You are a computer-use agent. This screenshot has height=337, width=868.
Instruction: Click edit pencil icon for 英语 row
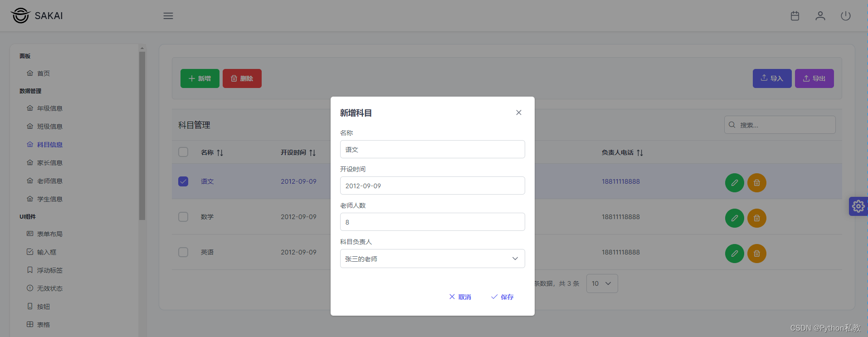point(735,254)
